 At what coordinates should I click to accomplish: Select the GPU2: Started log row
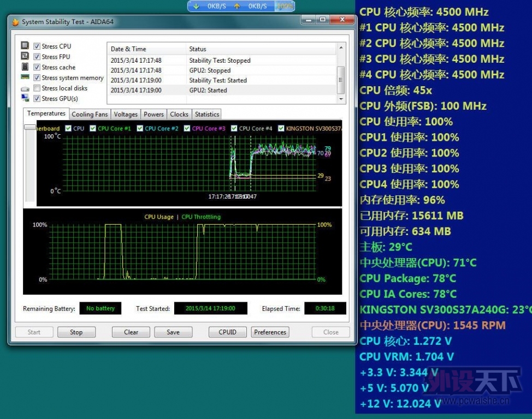[222, 90]
